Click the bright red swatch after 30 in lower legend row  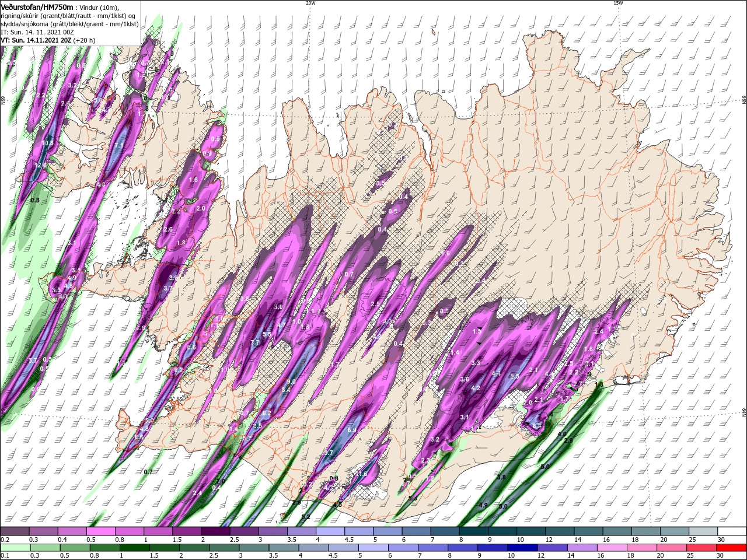[732, 548]
